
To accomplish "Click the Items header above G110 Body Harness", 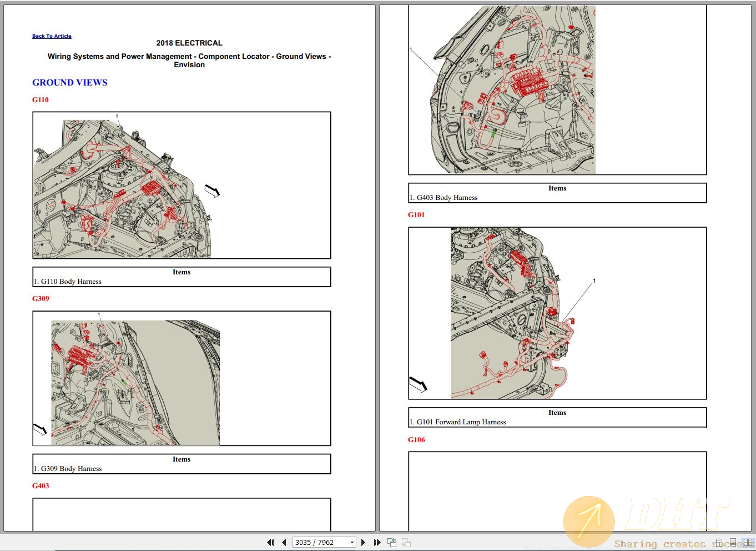I will (182, 272).
